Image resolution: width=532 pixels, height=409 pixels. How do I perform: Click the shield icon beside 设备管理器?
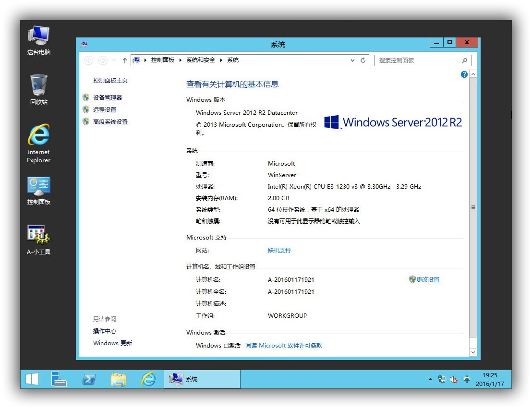point(86,97)
